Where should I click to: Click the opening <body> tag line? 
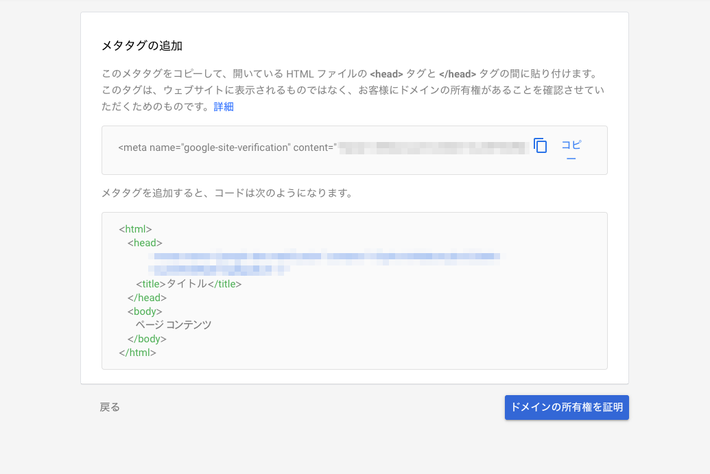[145, 311]
